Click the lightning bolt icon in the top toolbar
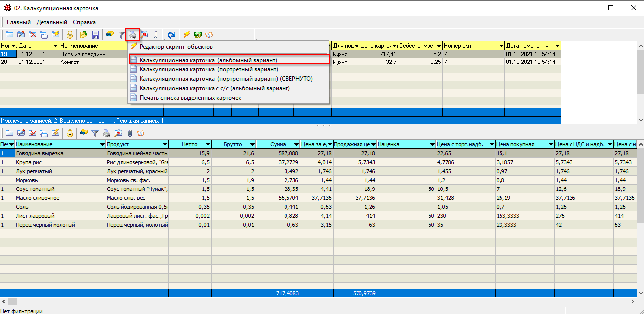The height and width of the screenshot is (314, 644). (187, 35)
